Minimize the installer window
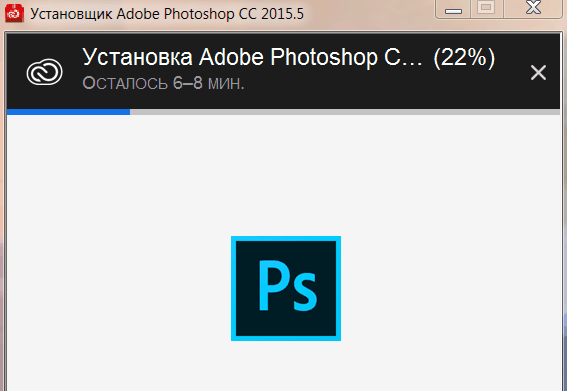This screenshot has width=567, height=391. 453,9
